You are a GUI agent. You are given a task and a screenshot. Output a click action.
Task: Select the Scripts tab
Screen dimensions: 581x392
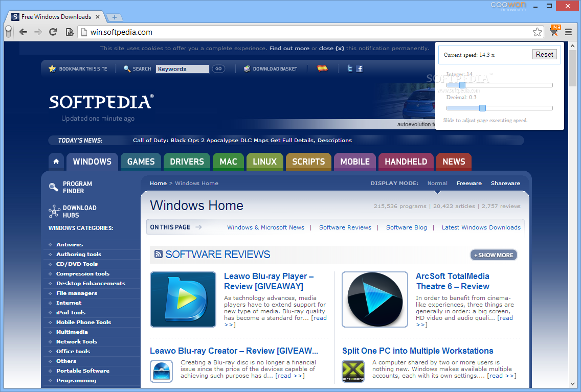coord(308,162)
